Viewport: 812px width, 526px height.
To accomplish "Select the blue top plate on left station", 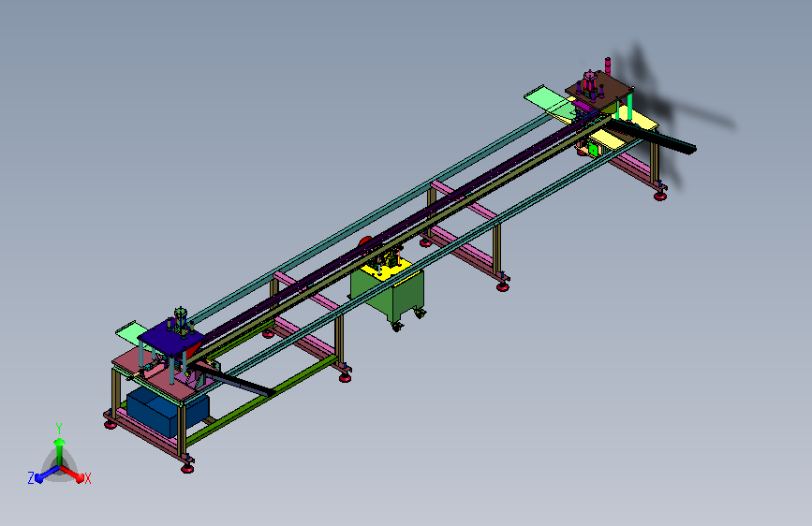I will click(x=170, y=339).
